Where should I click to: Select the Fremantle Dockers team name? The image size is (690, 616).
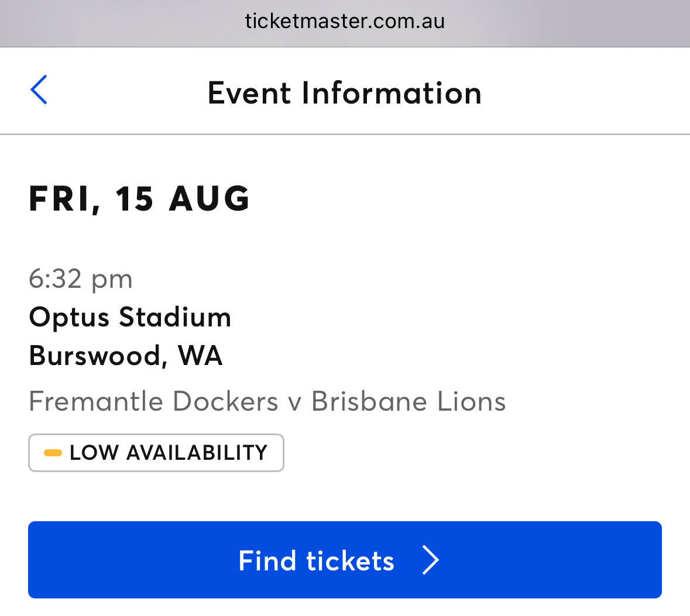coord(153,402)
